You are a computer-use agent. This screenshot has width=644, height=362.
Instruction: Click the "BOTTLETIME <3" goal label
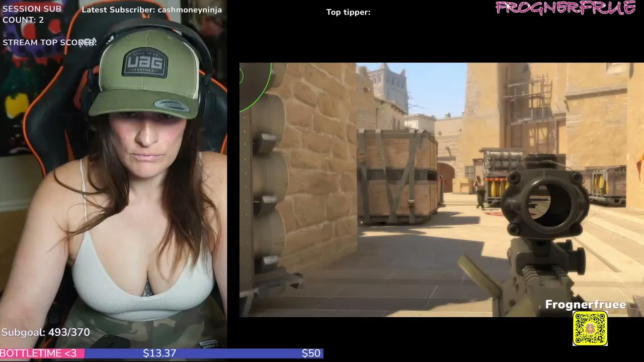pyautogui.click(x=39, y=353)
